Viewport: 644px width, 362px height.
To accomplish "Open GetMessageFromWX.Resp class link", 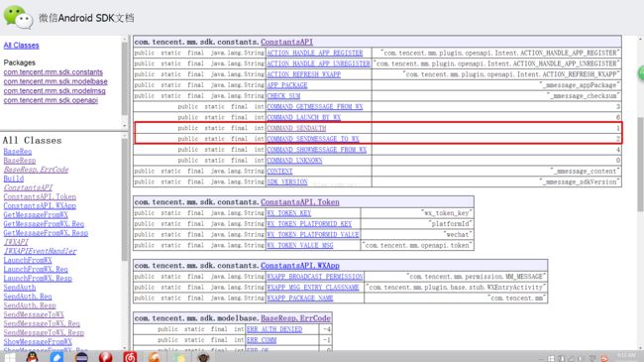I will tap(46, 233).
